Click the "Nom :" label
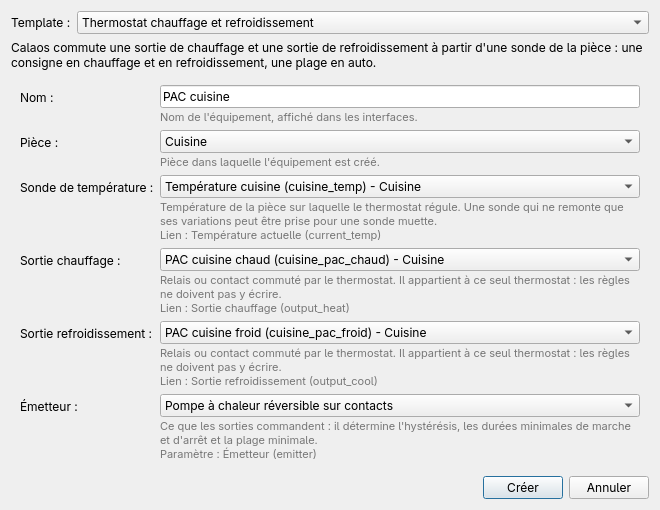Viewport: 660px width, 510px height. click(x=37, y=98)
